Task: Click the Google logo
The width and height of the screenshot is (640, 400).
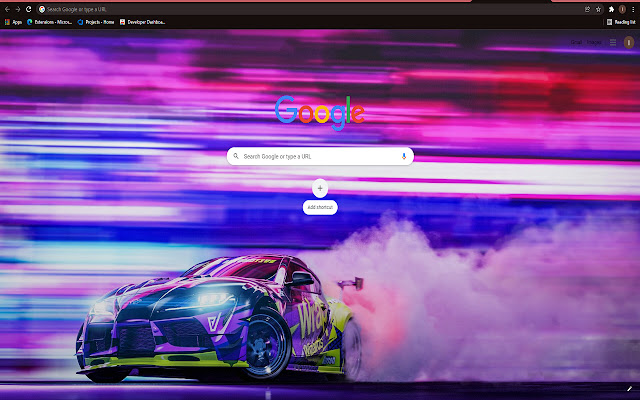Action: pyautogui.click(x=320, y=113)
